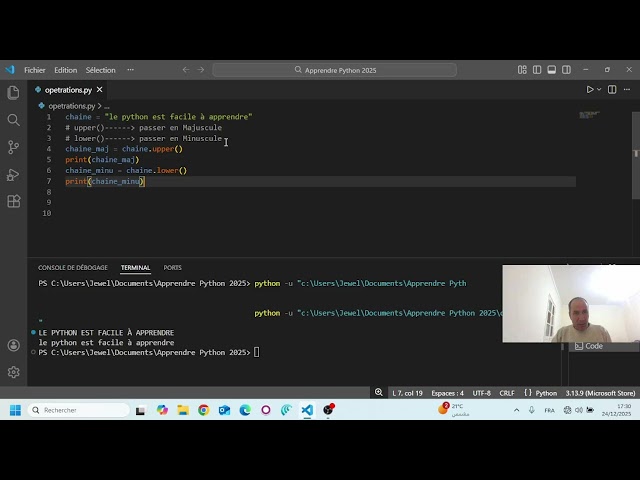Click Visual Studio Code taskbar icon
This screenshot has height=480, width=640.
307,410
